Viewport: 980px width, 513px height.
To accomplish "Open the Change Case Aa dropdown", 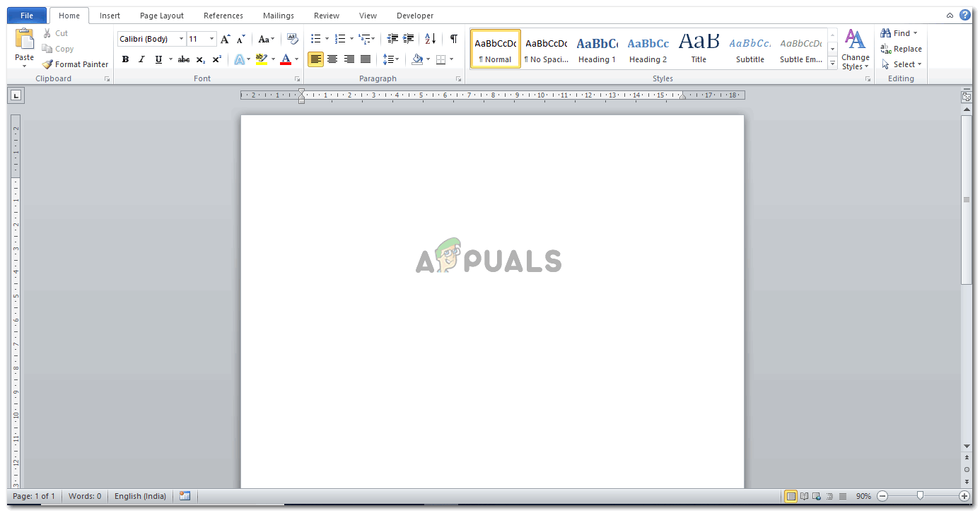I will [x=266, y=39].
